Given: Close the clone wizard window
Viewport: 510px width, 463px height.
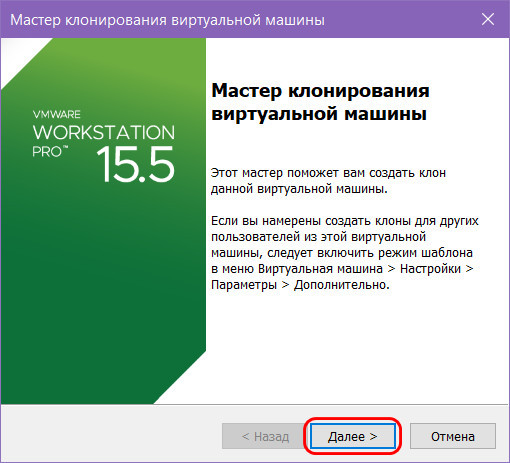Looking at the screenshot, I should pyautogui.click(x=488, y=19).
